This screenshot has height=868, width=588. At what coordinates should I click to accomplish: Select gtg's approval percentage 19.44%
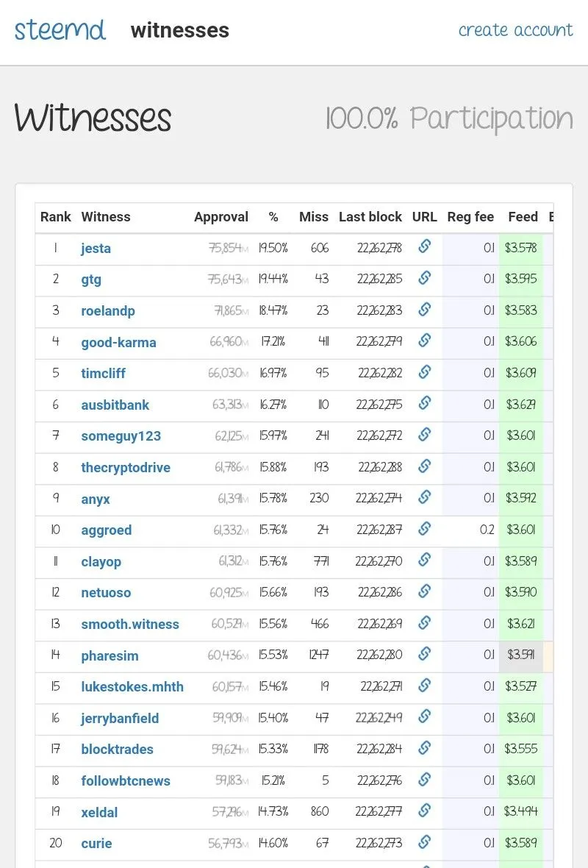pyautogui.click(x=273, y=279)
